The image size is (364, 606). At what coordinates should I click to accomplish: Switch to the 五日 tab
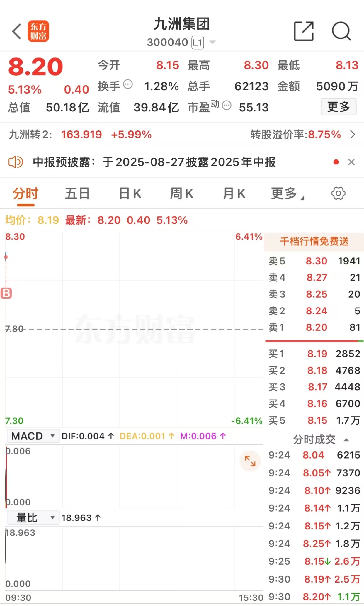(x=77, y=193)
